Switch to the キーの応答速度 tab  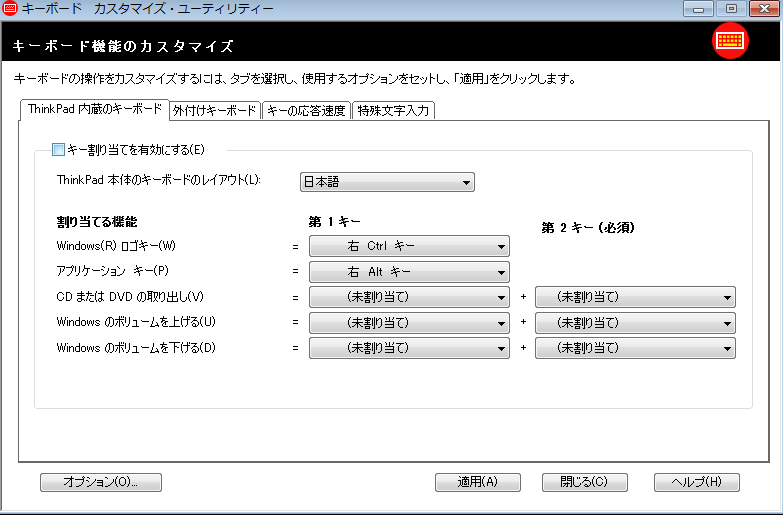coord(306,110)
